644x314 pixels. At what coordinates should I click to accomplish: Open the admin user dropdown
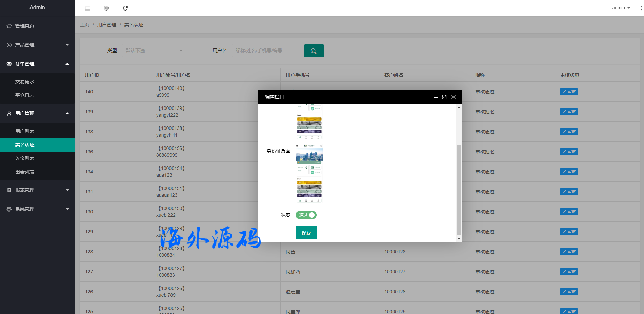coord(621,8)
